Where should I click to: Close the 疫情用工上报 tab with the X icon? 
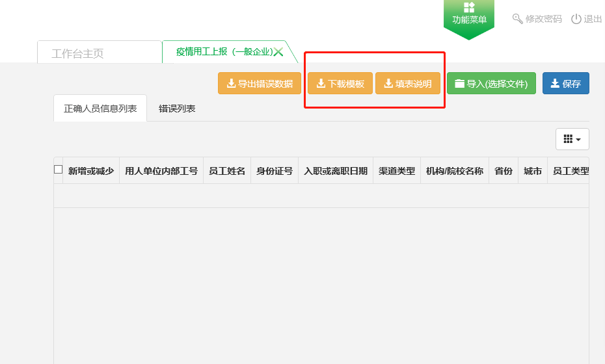278,52
